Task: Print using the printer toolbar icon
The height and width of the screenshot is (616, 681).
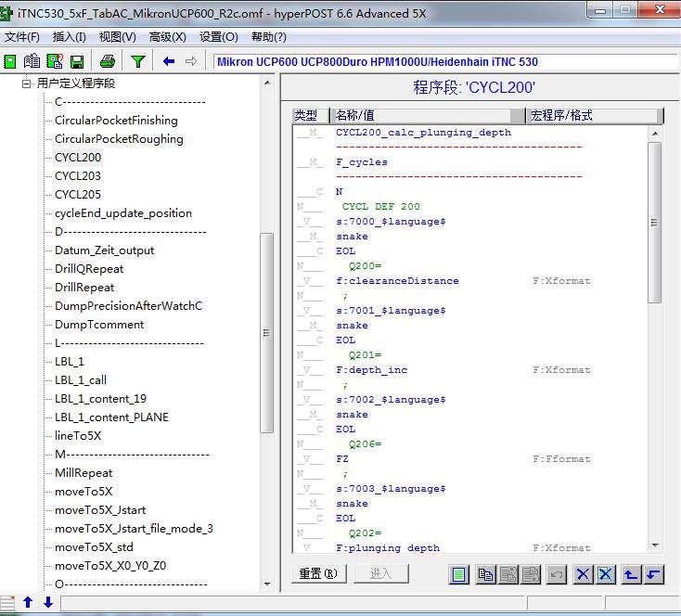Action: pos(108,61)
